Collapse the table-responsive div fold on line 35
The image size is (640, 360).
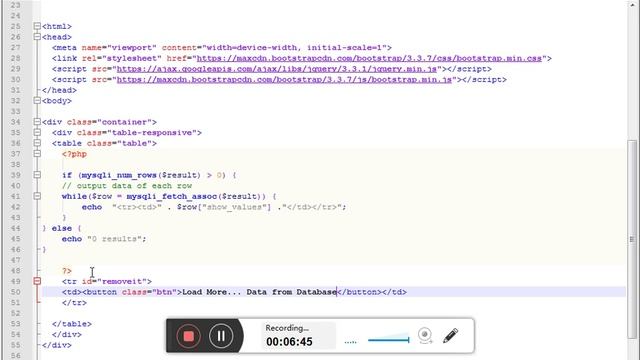coord(37,132)
